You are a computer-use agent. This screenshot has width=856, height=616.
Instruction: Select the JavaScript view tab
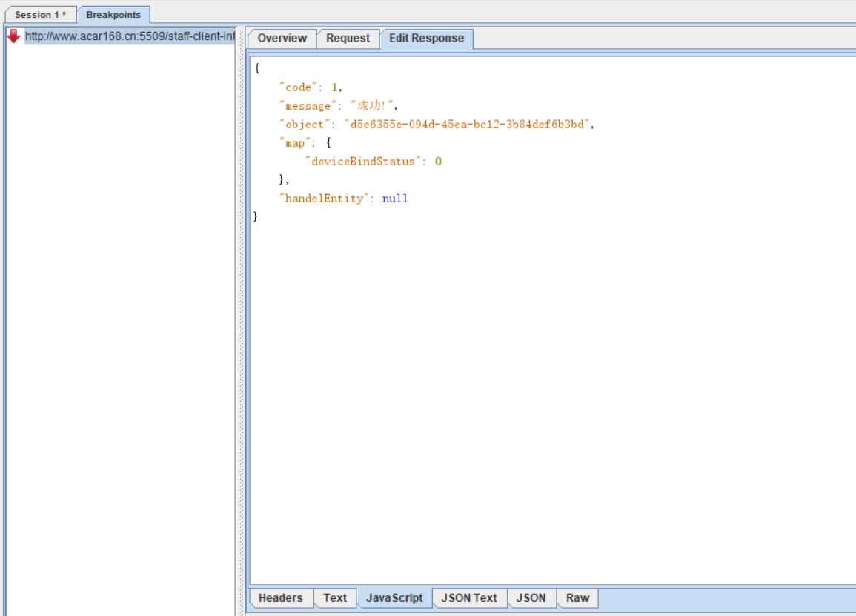(394, 598)
